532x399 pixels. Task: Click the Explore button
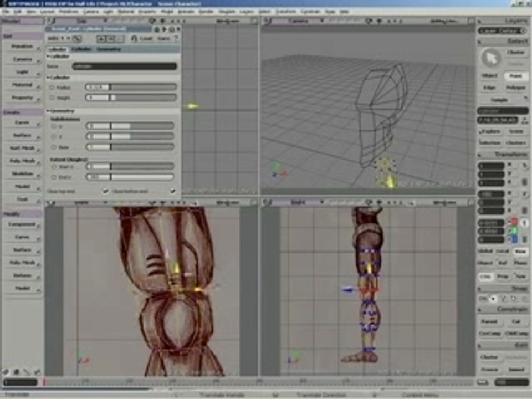[490, 131]
